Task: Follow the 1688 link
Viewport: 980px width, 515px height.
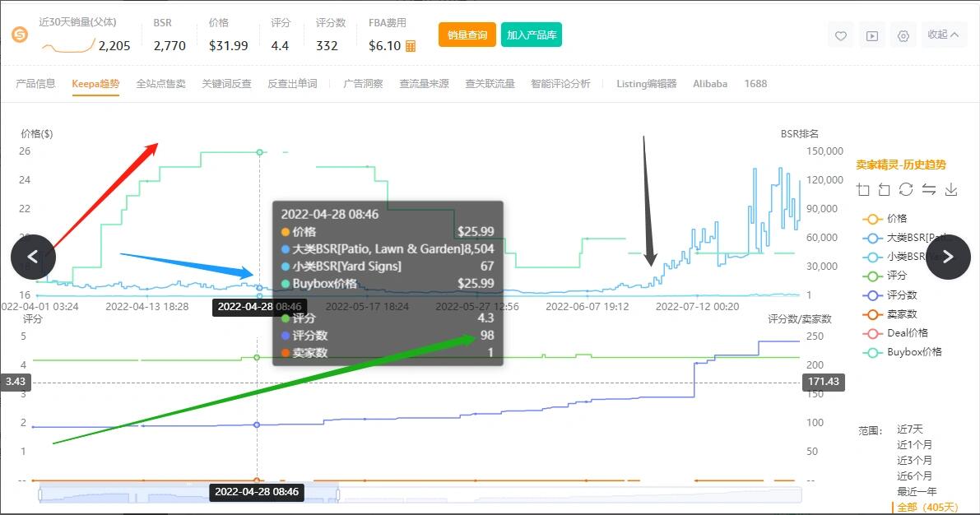Action: (755, 84)
